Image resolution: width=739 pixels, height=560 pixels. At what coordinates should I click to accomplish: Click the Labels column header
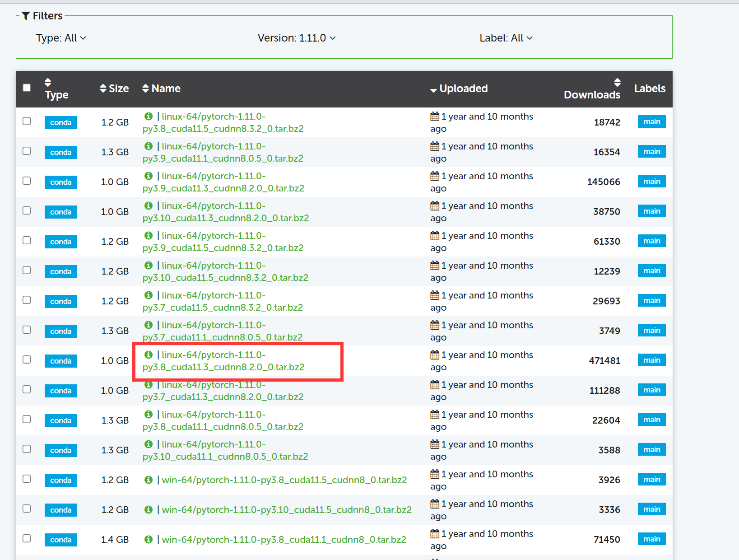pos(650,89)
